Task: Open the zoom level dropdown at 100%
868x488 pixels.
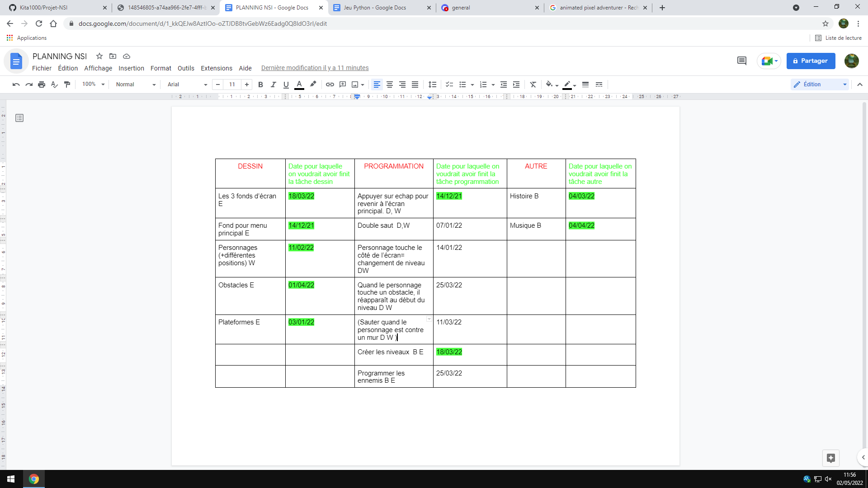Action: coord(93,84)
